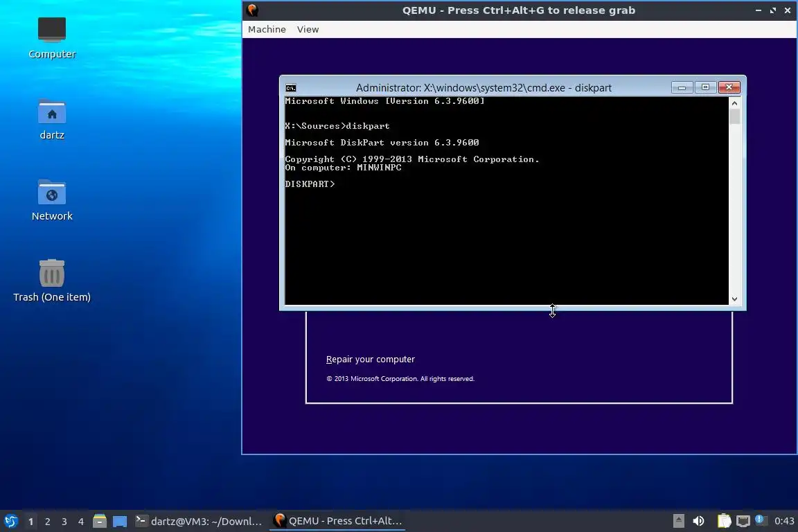
Task: Click the 2013 Microsoft Corporation rights notice
Action: click(x=400, y=379)
